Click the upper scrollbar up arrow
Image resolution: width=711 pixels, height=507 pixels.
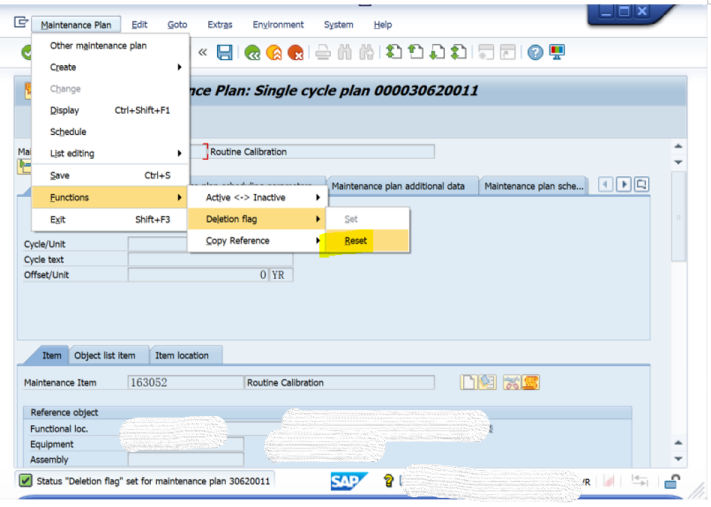pyautogui.click(x=678, y=146)
